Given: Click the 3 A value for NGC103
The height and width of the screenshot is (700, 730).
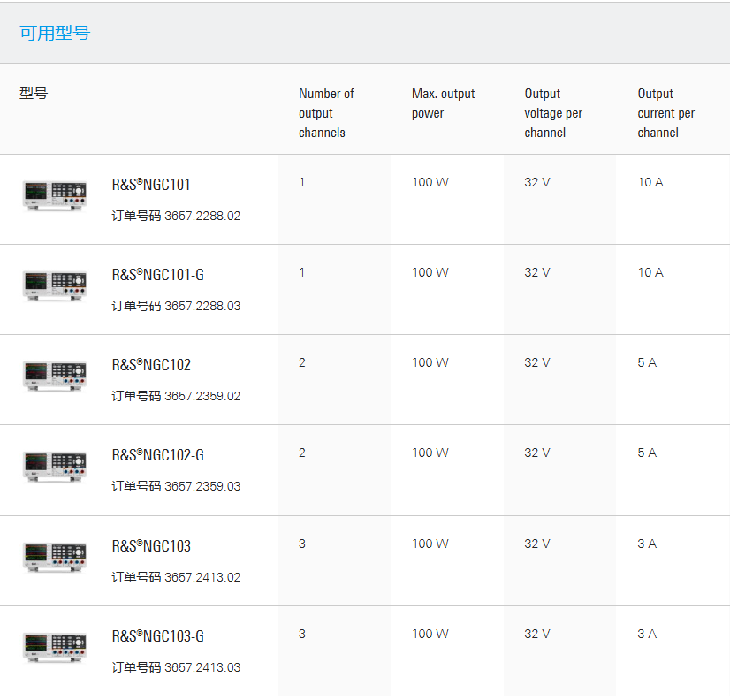Looking at the screenshot, I should [x=647, y=544].
